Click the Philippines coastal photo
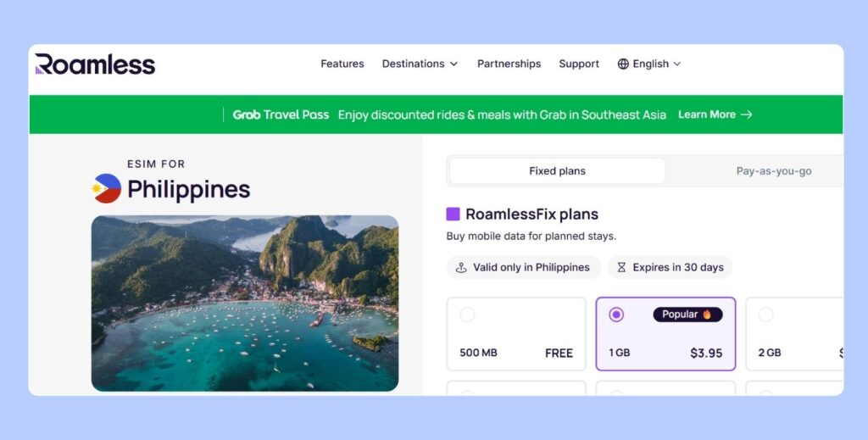868x440 pixels. 245,304
